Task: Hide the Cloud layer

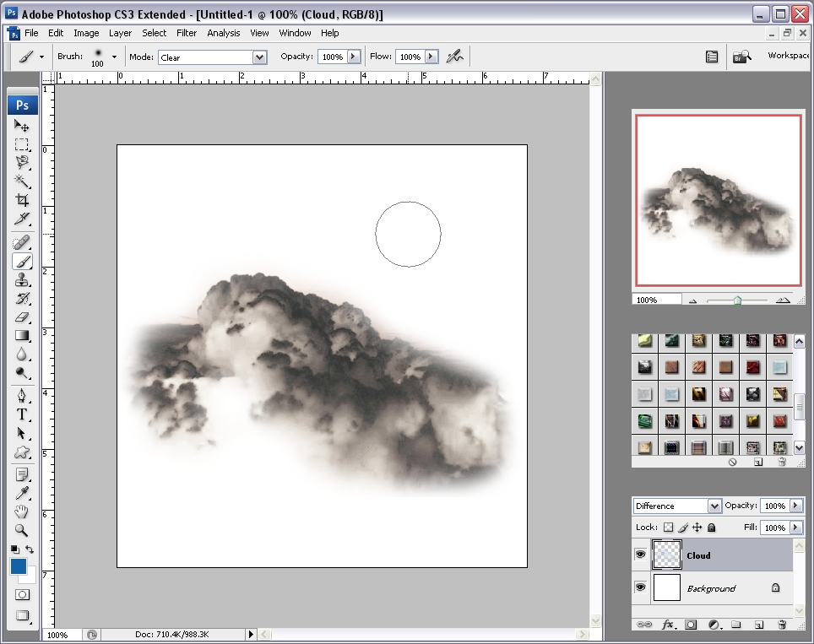Action: (x=641, y=555)
